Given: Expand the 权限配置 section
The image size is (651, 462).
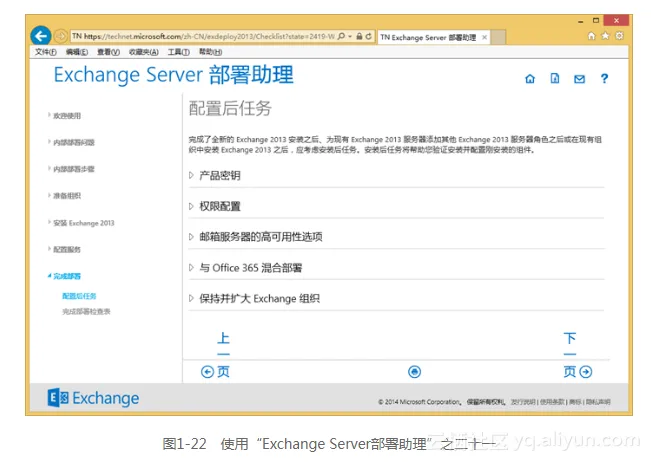Looking at the screenshot, I should [x=219, y=206].
